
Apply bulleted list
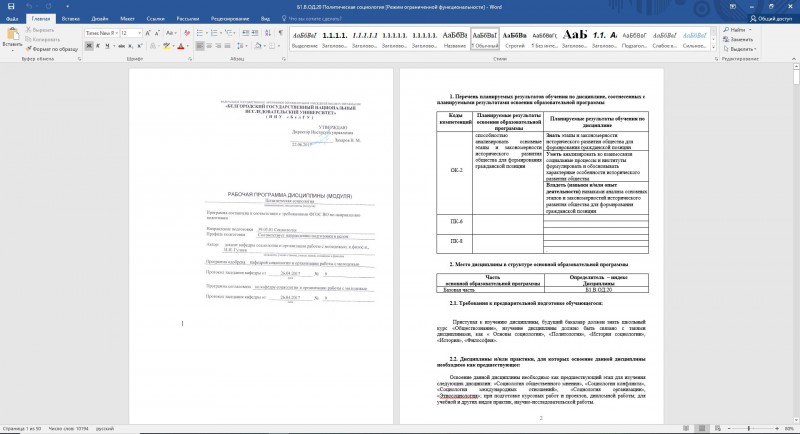(x=201, y=33)
